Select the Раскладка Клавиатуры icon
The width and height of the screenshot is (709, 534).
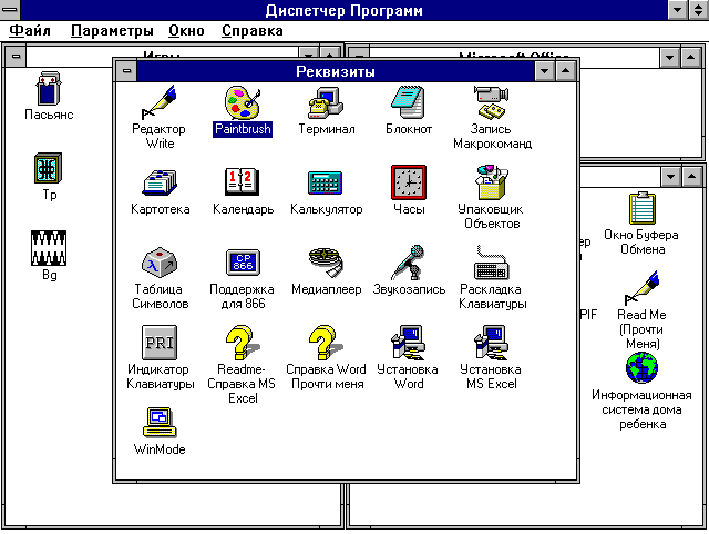[492, 262]
